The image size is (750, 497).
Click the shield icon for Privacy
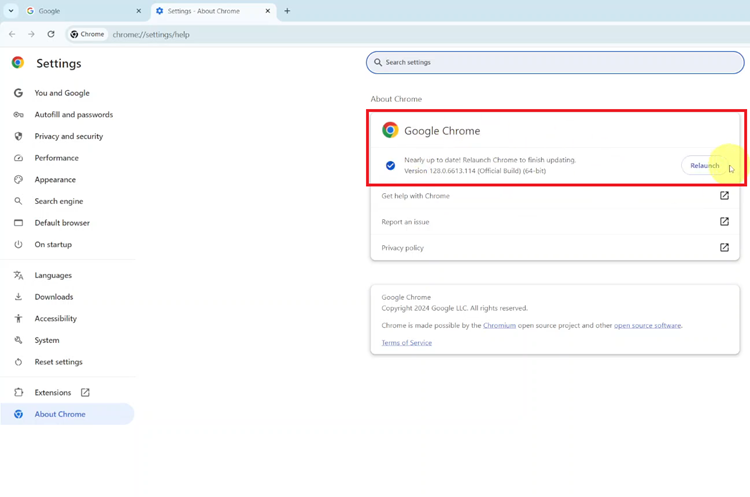(x=18, y=136)
